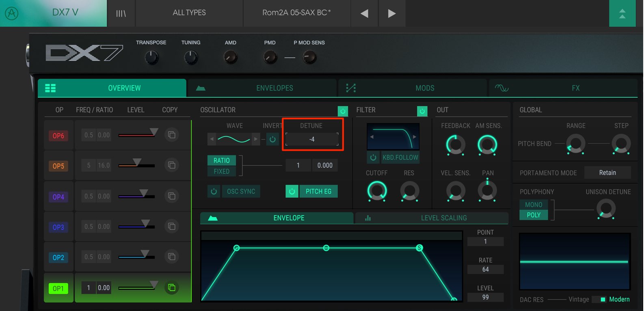Open the preset browser library icon
The width and height of the screenshot is (644, 311).
121,13
